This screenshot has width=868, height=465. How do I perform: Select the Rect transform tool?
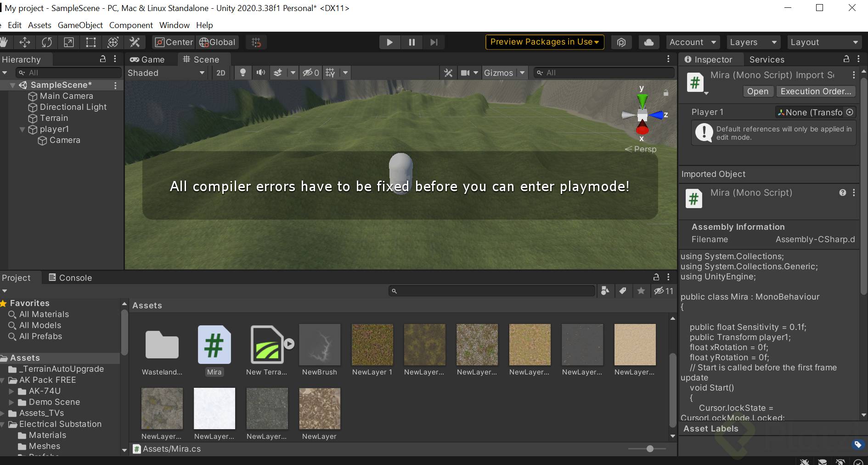click(x=91, y=42)
